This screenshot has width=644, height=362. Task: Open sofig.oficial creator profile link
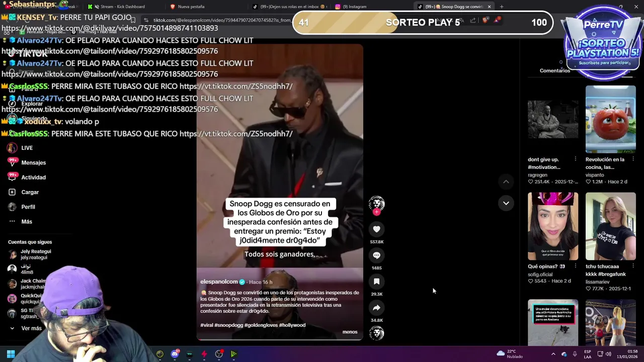click(540, 275)
